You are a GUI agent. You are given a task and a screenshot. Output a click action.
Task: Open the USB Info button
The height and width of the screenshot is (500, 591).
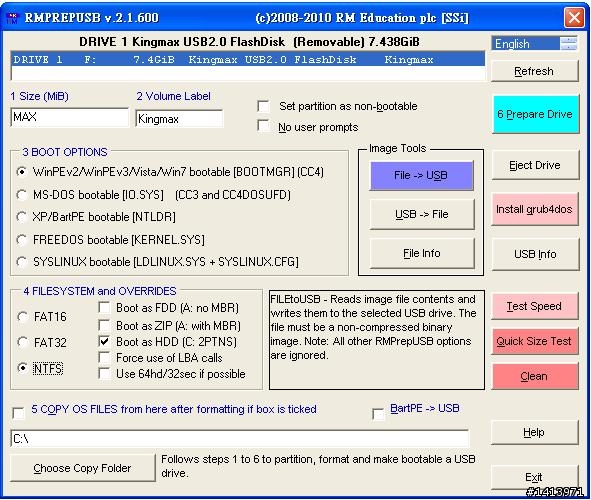coord(535,254)
